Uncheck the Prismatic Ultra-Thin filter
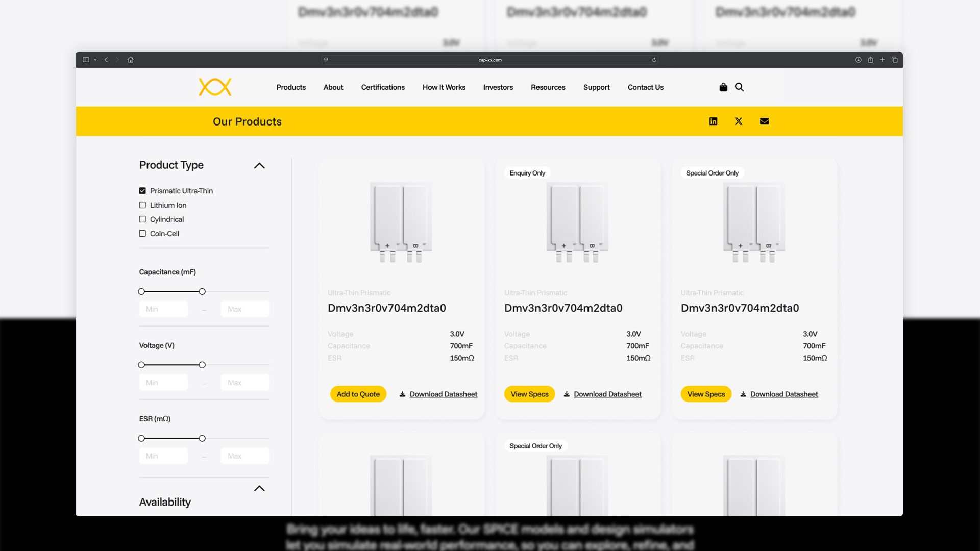980x551 pixels. point(142,190)
